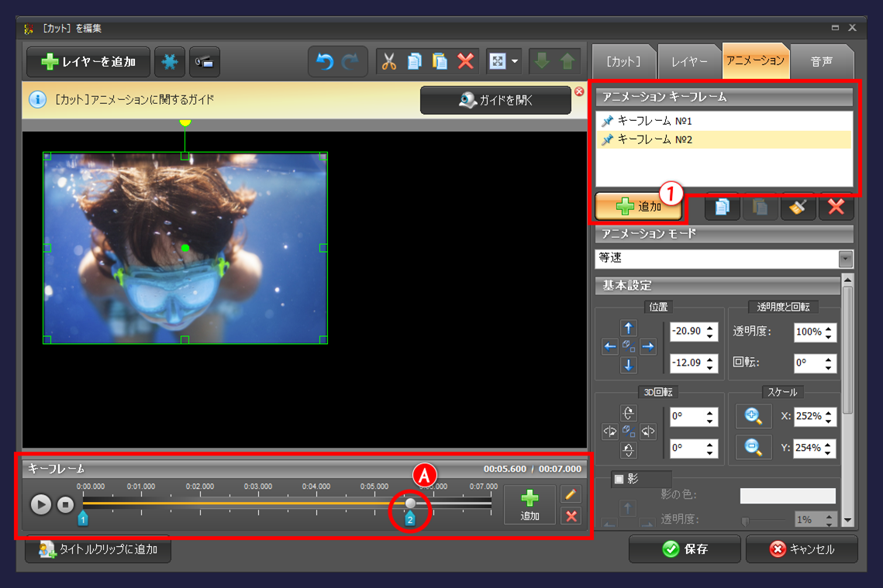Click the scissors cut icon

(389, 62)
